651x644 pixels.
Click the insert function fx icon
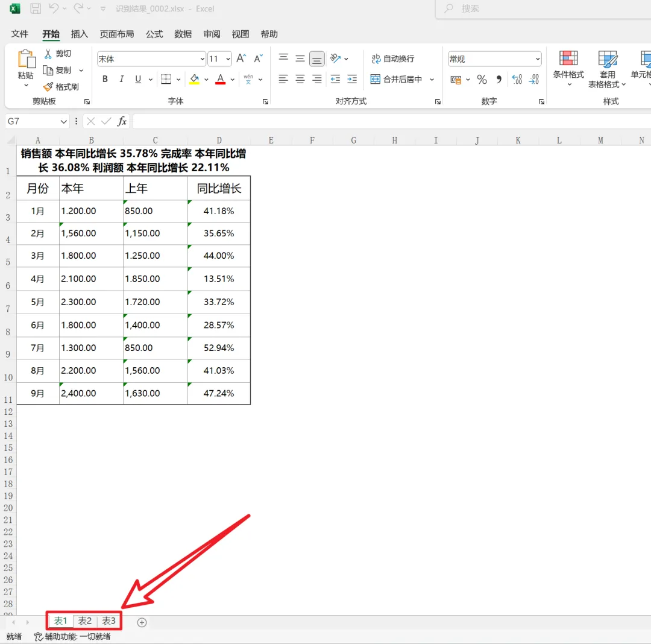pyautogui.click(x=122, y=121)
